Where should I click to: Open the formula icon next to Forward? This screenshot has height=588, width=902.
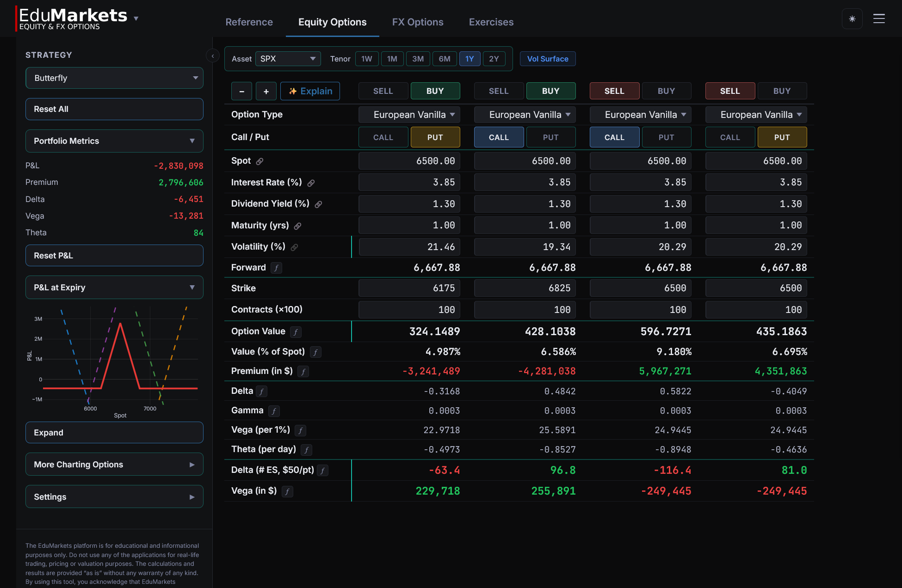click(276, 268)
